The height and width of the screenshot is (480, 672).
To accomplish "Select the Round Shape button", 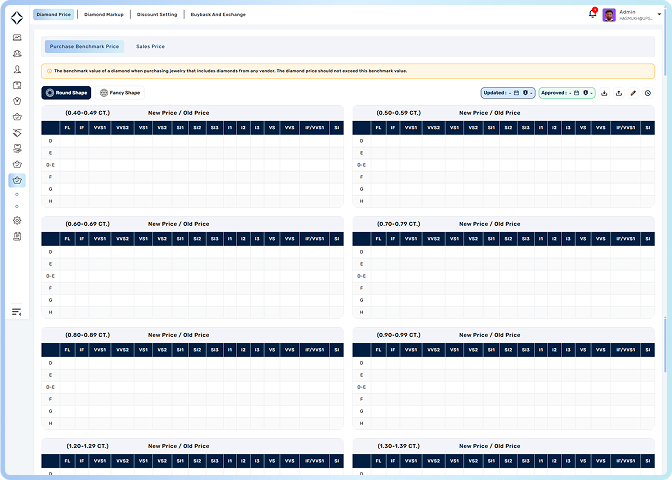I will (x=66, y=93).
